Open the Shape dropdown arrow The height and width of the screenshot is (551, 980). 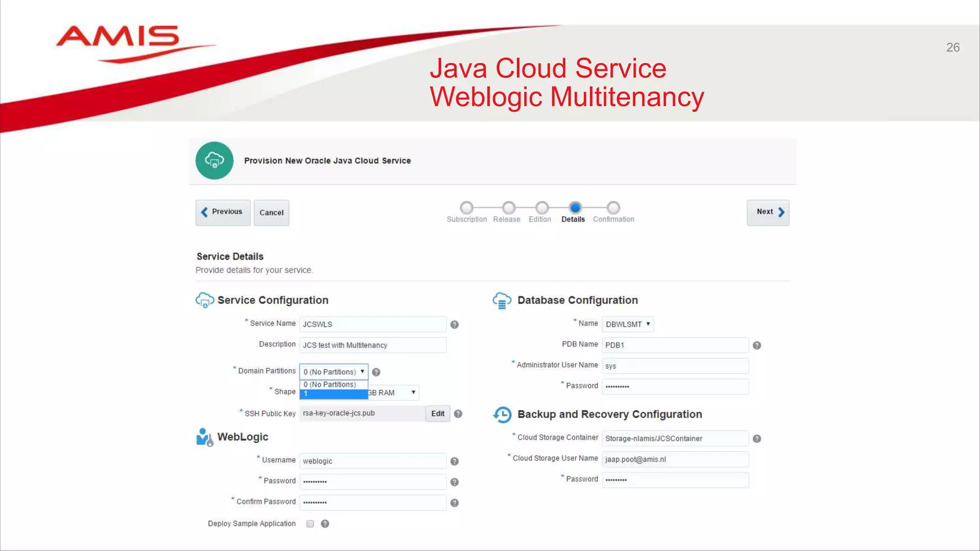(x=413, y=392)
